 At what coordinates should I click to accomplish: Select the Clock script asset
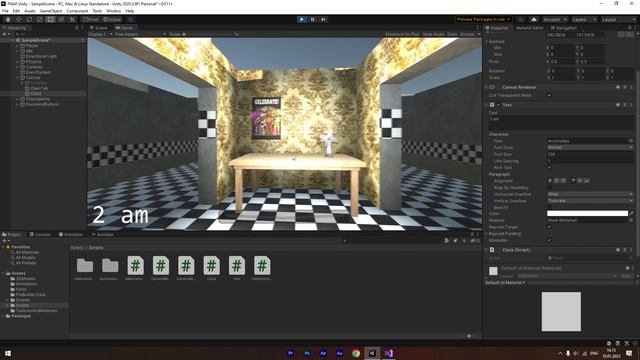[211, 268]
